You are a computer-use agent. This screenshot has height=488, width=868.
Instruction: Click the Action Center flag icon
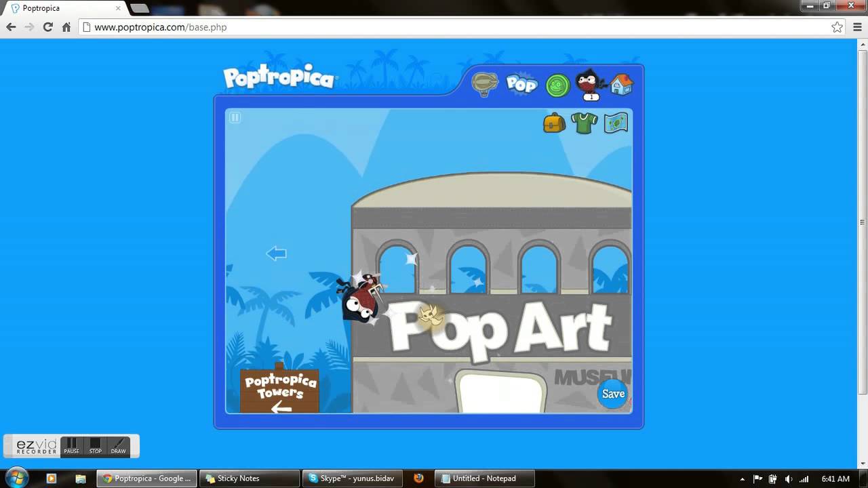(757, 479)
